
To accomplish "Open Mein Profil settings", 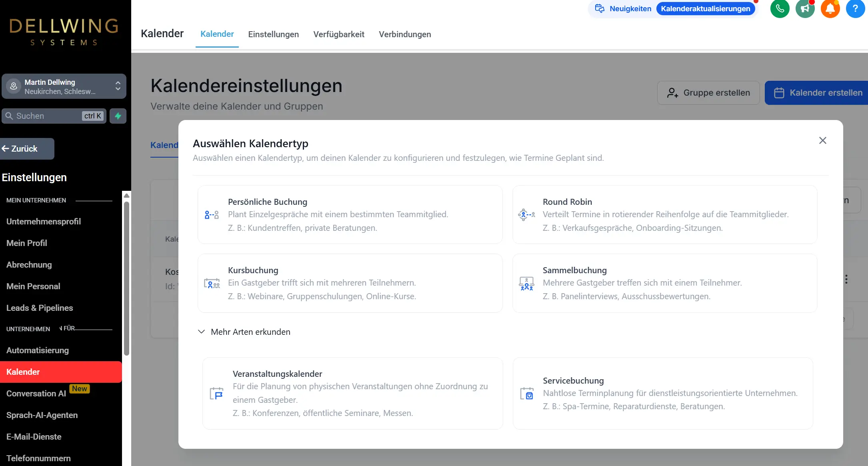I will pos(27,243).
